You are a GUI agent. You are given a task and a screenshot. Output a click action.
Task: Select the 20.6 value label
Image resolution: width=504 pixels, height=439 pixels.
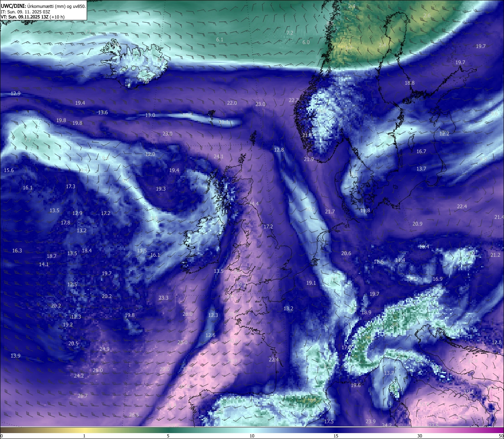[x=346, y=254]
